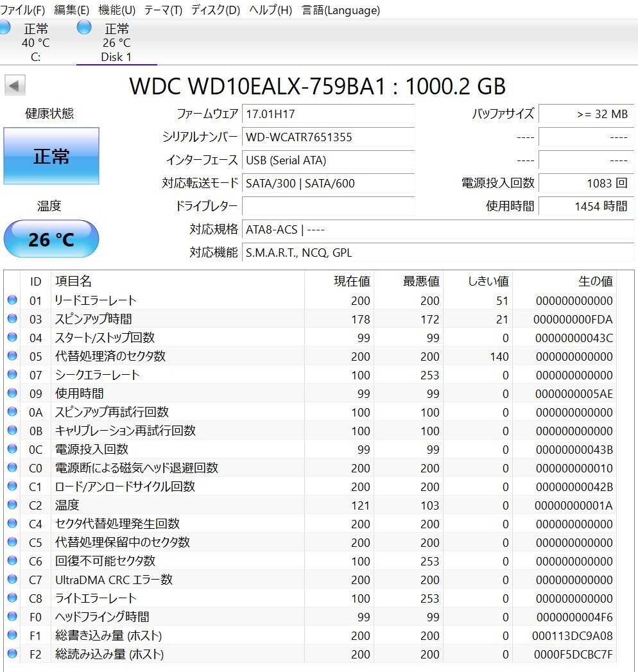The width and height of the screenshot is (638, 672).
Task: Click status orb of 総書き込み量 (ホスト) row
Action: [x=12, y=635]
